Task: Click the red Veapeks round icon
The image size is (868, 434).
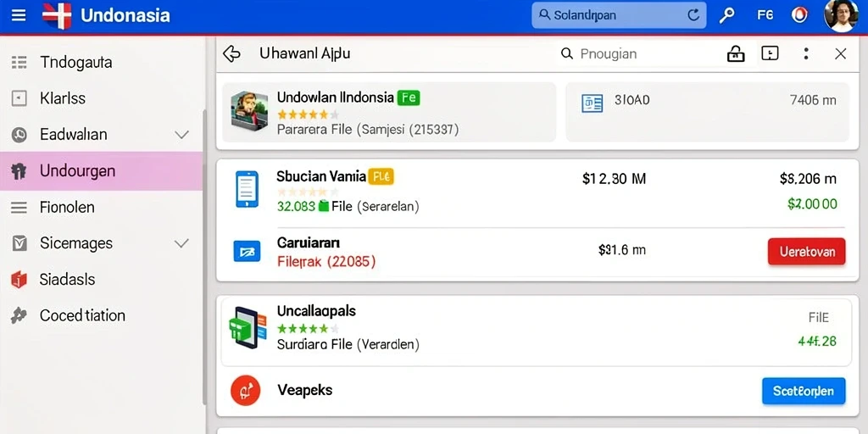Action: (245, 390)
